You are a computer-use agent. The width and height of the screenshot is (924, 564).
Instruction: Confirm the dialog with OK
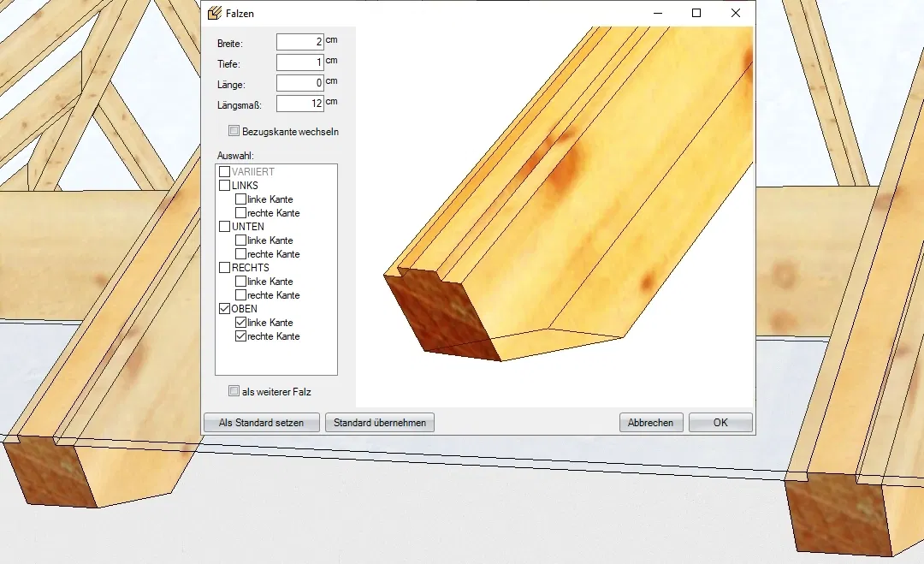click(x=720, y=423)
